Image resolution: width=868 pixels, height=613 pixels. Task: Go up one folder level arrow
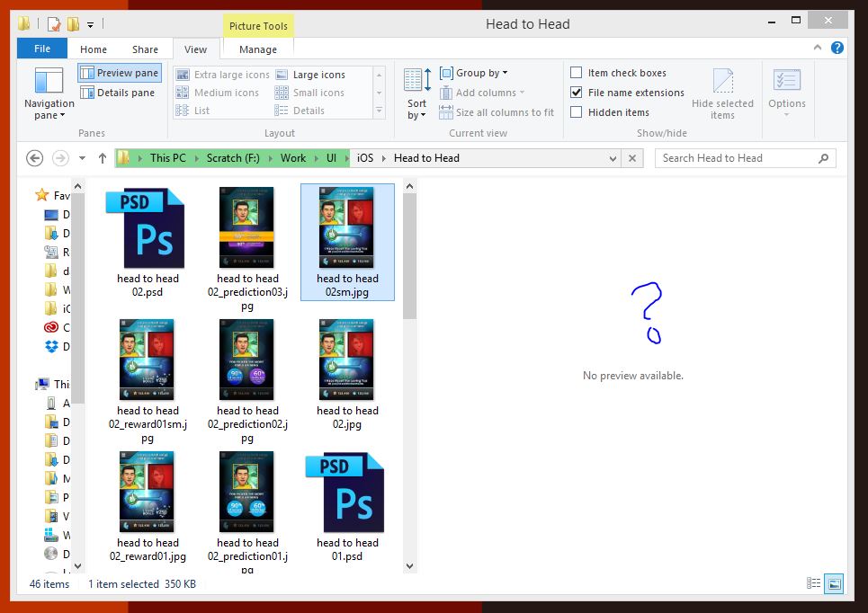click(103, 158)
